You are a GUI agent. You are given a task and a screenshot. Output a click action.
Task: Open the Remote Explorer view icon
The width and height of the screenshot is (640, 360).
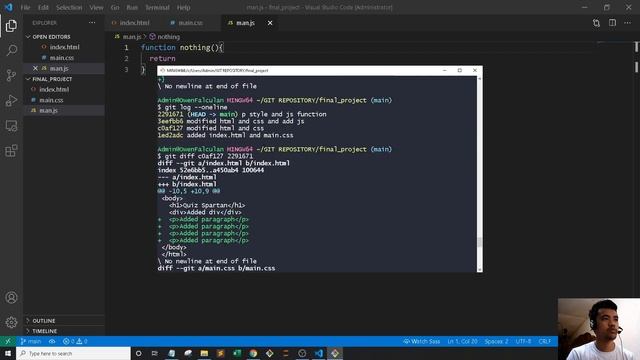point(11,126)
